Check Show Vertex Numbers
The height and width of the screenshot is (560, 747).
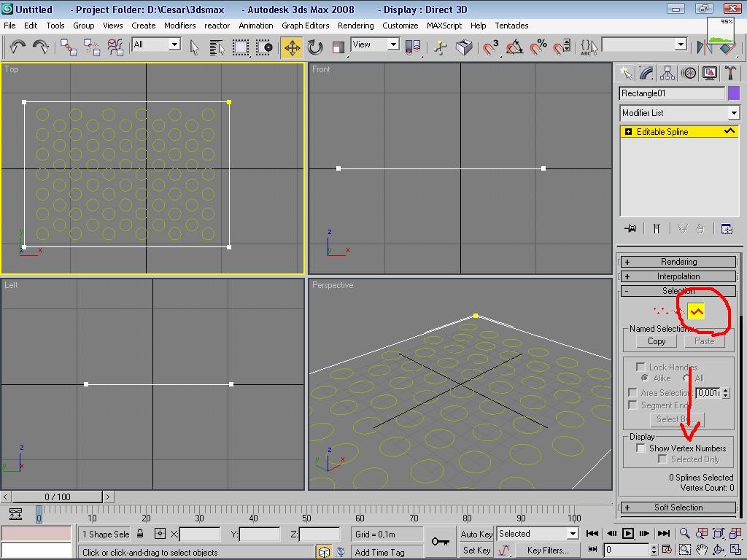click(x=640, y=448)
